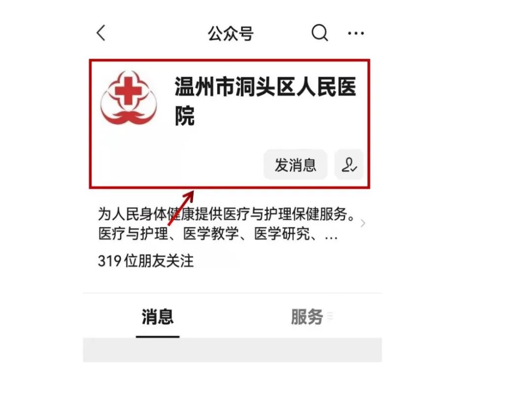Expand the description with the right chevron
This screenshot has width=532, height=399.
(363, 223)
